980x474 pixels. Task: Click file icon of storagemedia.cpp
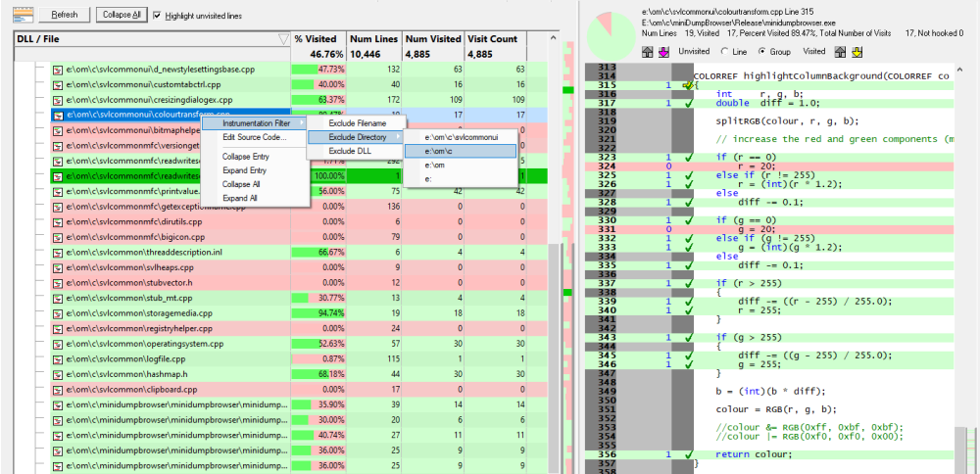coord(58,313)
